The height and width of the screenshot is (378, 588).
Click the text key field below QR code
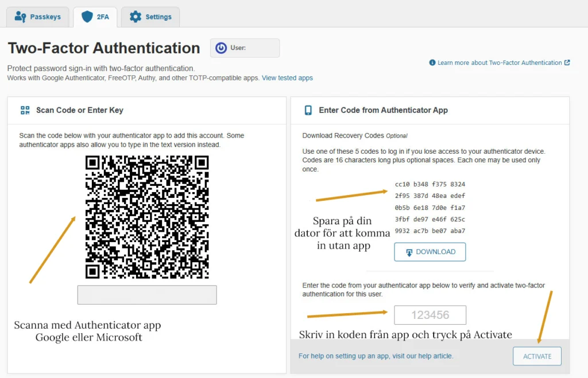click(x=147, y=295)
